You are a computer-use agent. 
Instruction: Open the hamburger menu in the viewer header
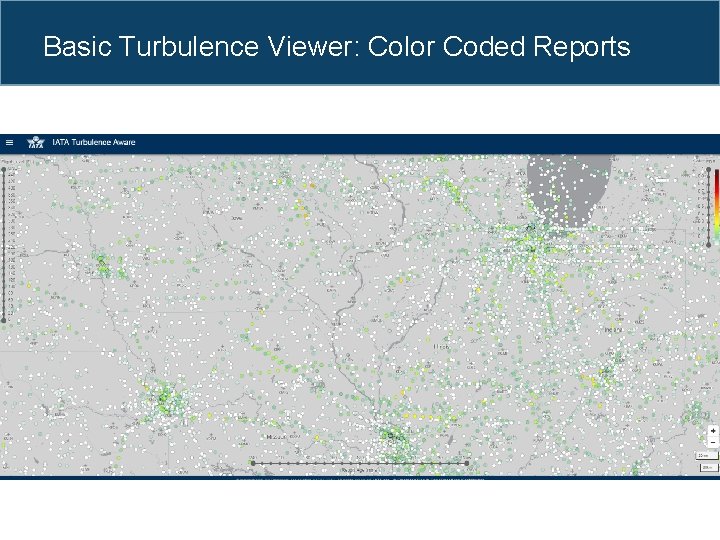tap(9, 142)
